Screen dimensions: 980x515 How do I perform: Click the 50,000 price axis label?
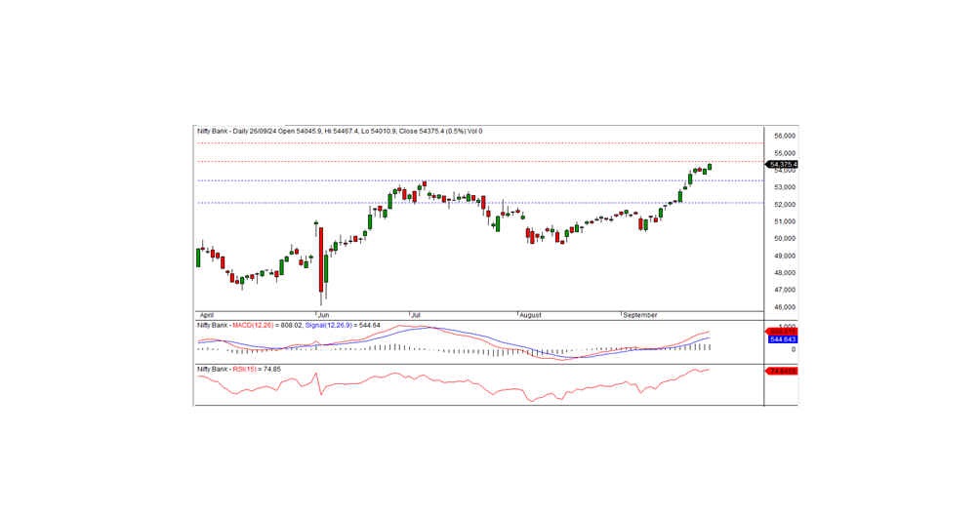click(x=785, y=239)
